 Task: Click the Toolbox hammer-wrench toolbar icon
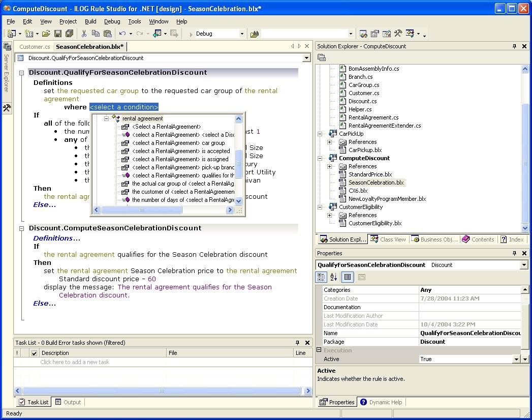coord(398,34)
